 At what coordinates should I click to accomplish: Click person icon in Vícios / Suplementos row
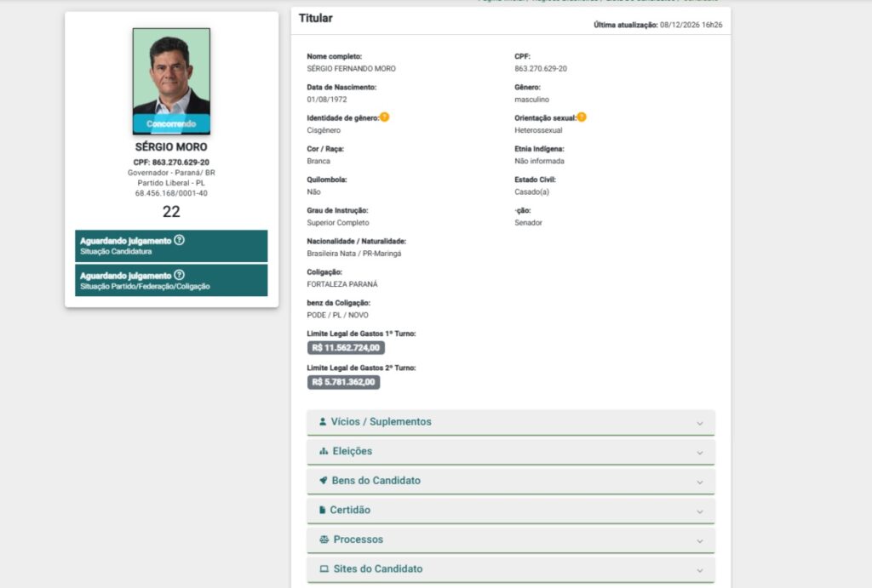(x=323, y=422)
